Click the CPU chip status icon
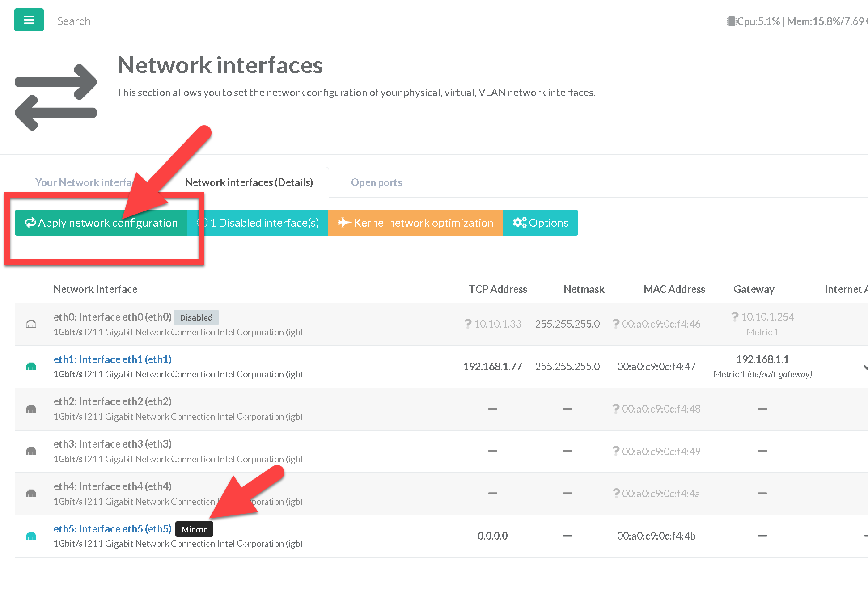The width and height of the screenshot is (868, 604). click(x=731, y=21)
